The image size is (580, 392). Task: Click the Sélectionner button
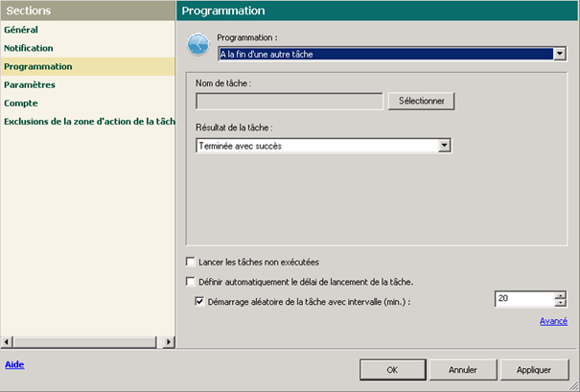pyautogui.click(x=421, y=101)
